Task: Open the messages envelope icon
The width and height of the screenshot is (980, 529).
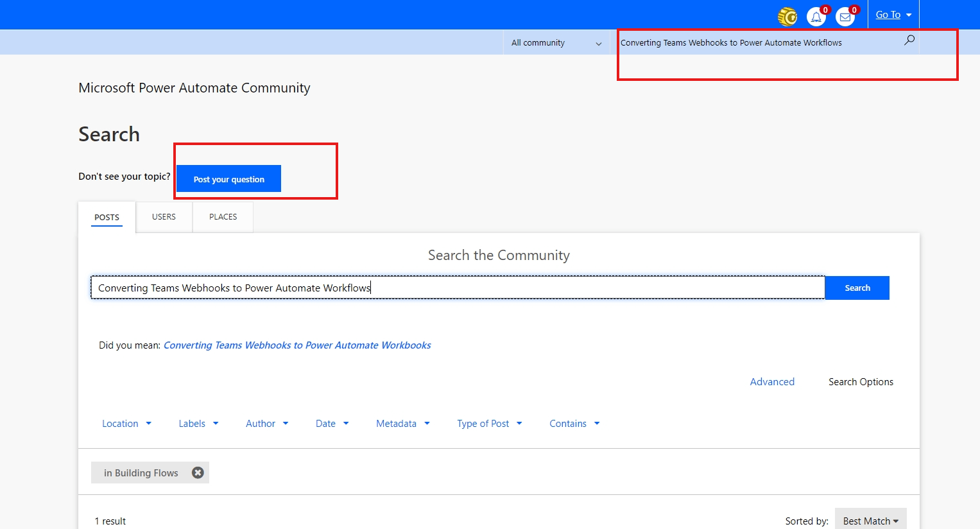Action: 845,17
